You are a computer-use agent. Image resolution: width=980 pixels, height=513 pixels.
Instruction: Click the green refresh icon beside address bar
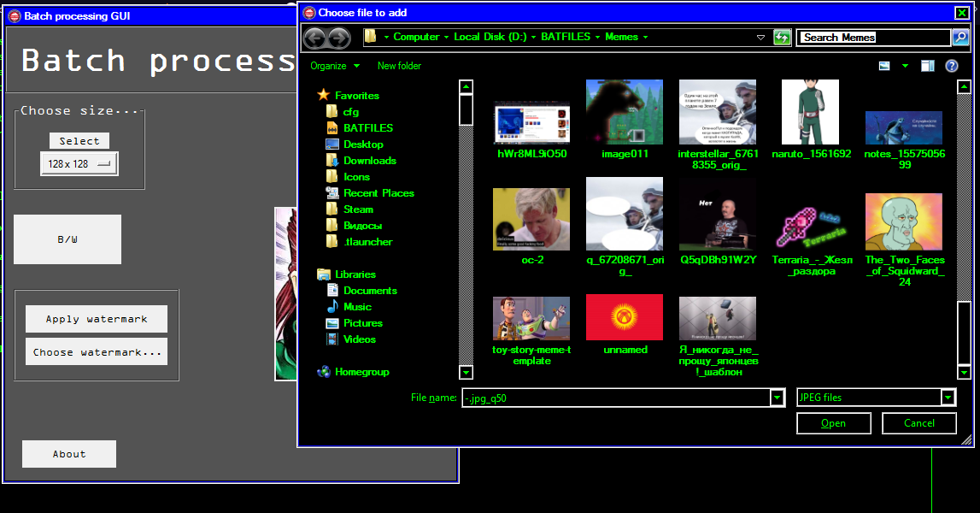point(782,38)
